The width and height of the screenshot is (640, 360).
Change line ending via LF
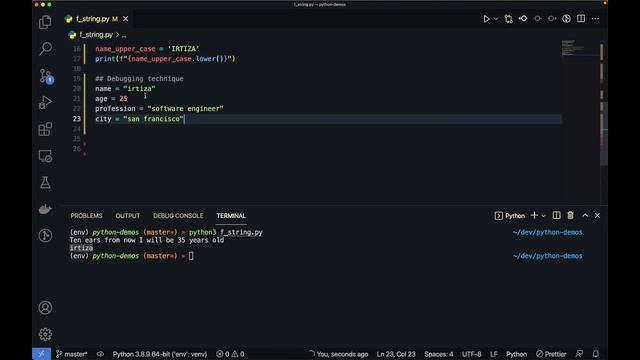493,354
